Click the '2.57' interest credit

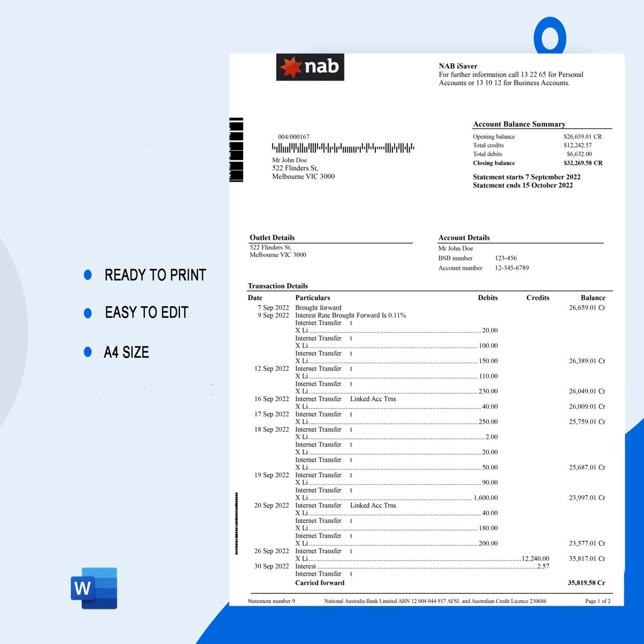(x=543, y=566)
